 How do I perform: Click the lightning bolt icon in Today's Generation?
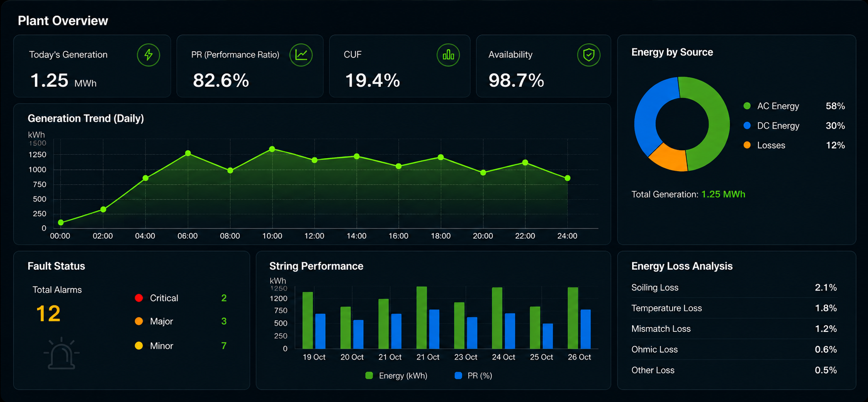coord(148,55)
